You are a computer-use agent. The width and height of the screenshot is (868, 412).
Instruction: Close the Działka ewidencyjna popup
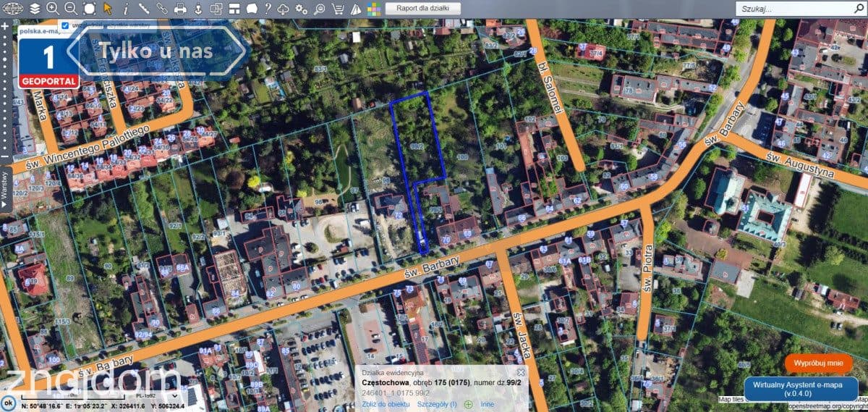click(x=521, y=372)
